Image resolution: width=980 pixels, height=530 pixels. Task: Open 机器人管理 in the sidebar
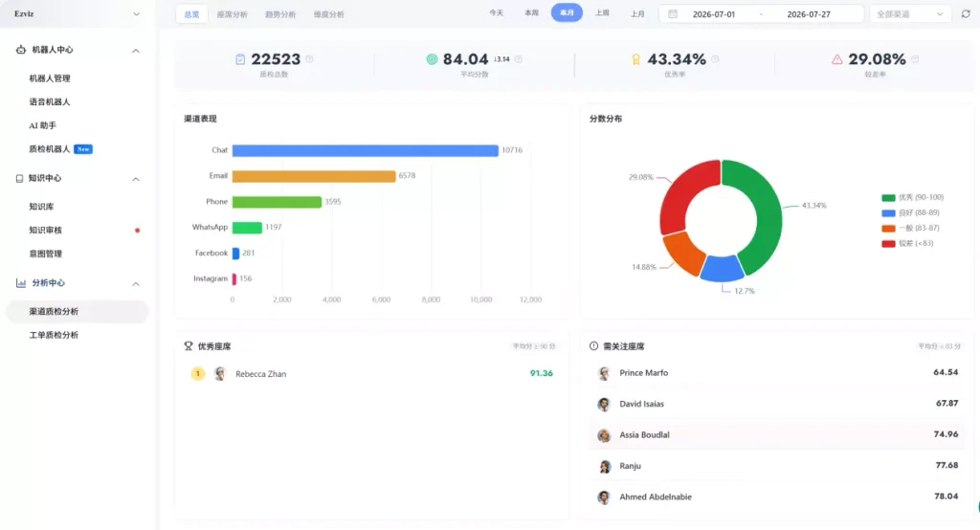point(50,78)
